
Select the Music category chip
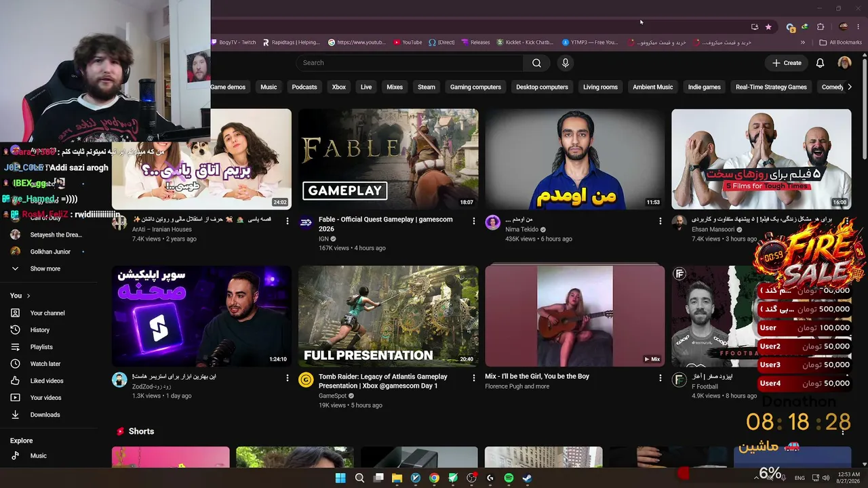click(x=269, y=87)
